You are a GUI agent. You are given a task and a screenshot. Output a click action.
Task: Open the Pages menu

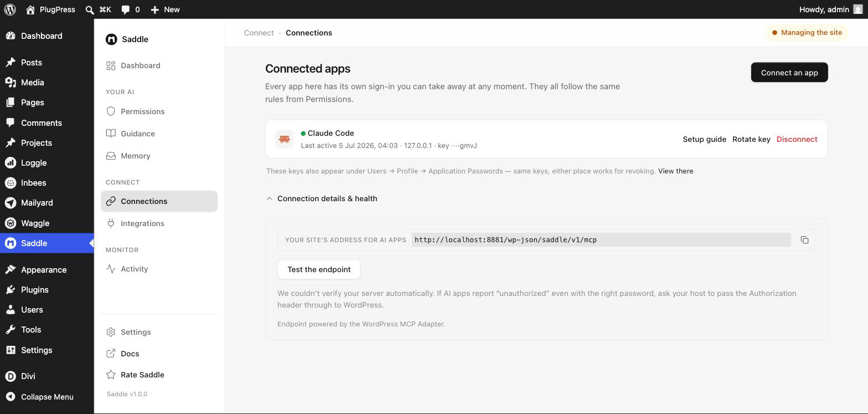coord(47,103)
